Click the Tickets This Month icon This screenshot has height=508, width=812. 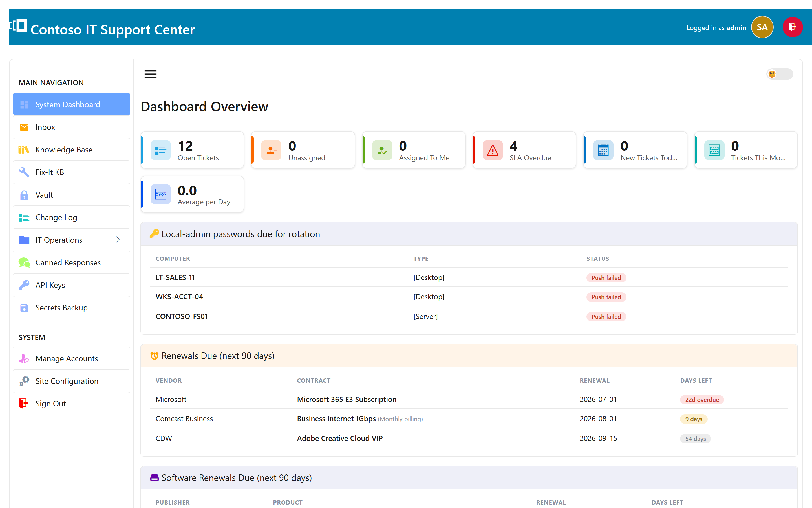tap(714, 150)
